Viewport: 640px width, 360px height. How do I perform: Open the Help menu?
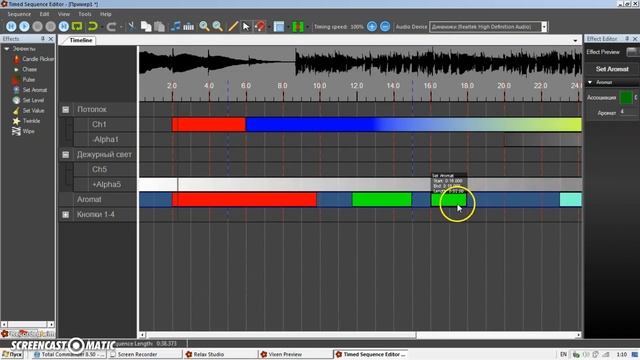click(x=106, y=14)
